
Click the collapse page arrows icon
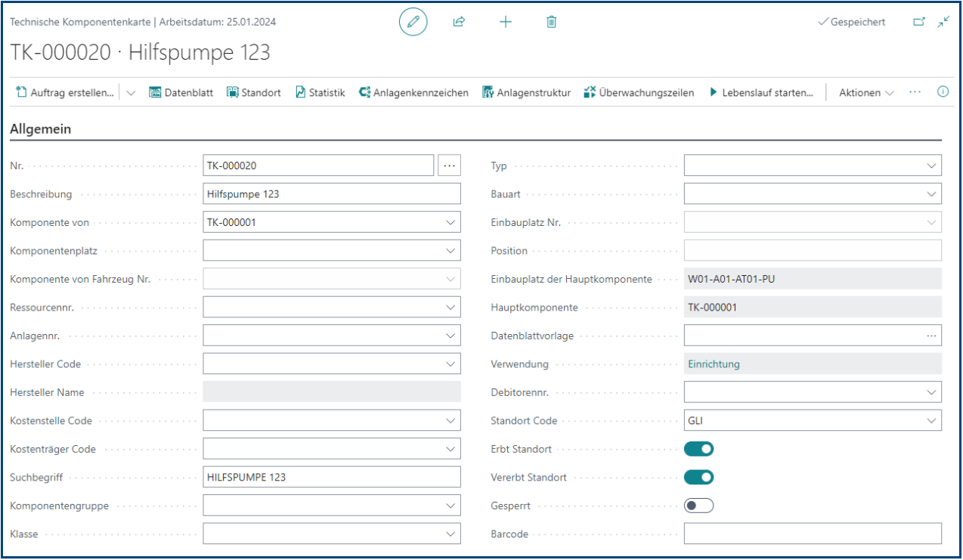click(943, 22)
